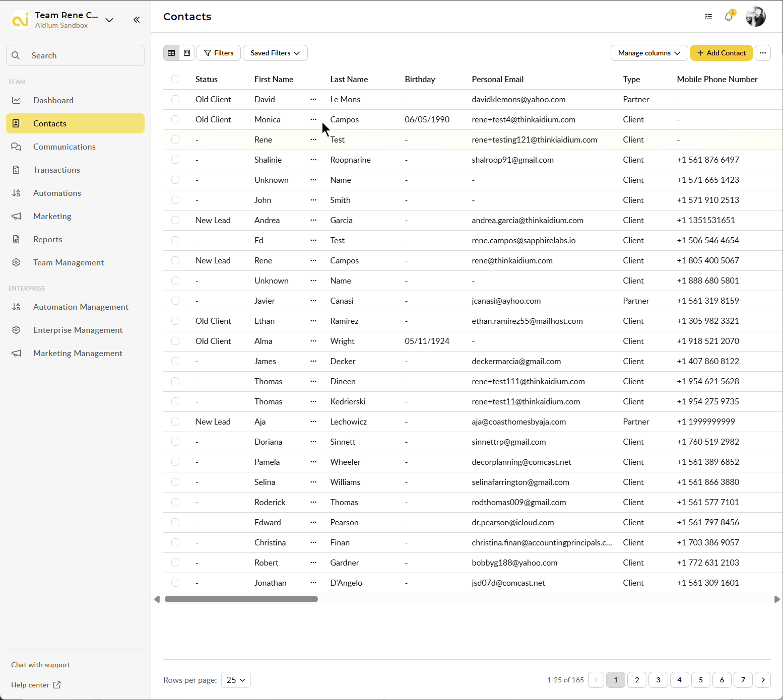
Task: Toggle the select-all contacts checkbox
Action: coord(175,79)
